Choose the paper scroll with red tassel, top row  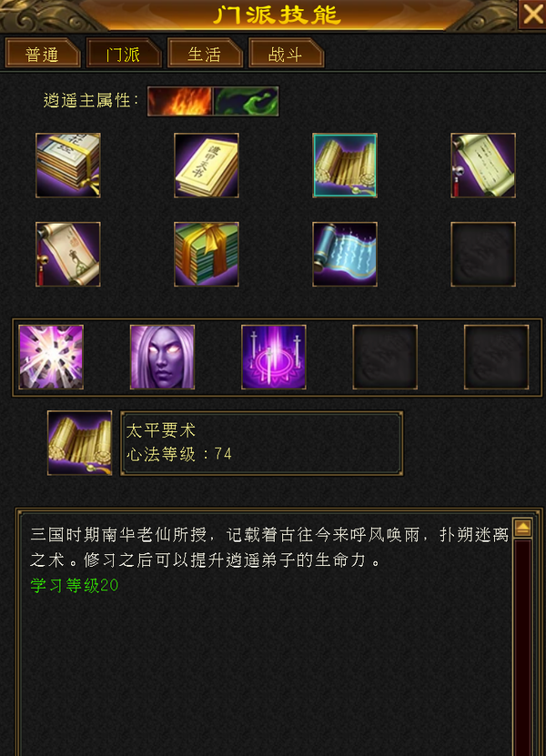click(x=483, y=166)
